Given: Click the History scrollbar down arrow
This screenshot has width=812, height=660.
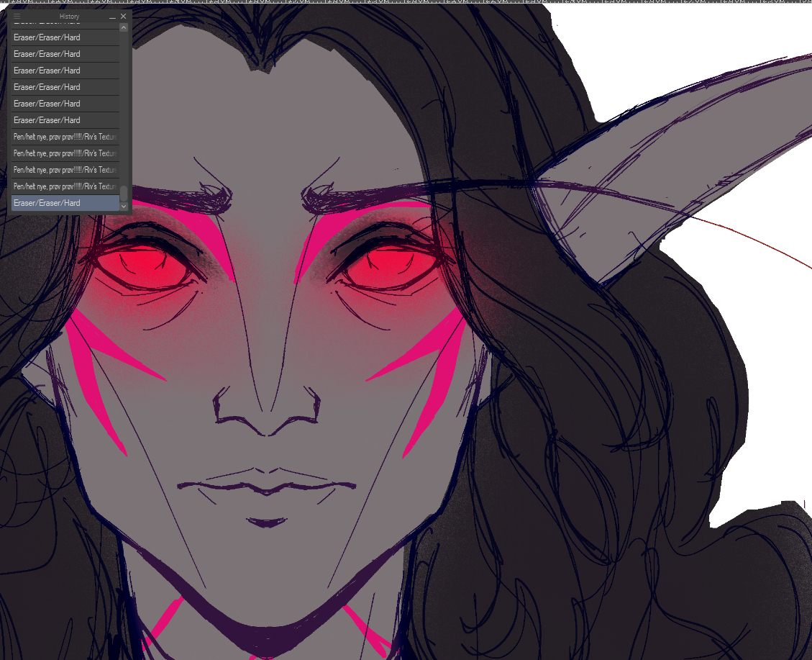Looking at the screenshot, I should pyautogui.click(x=124, y=206).
